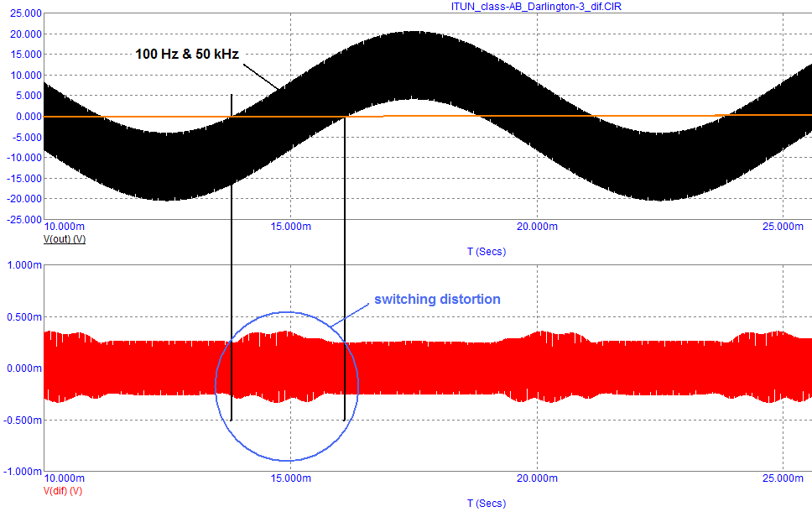Click the 15.000m time tick on the lower plot
The image size is (812, 512).
(291, 478)
